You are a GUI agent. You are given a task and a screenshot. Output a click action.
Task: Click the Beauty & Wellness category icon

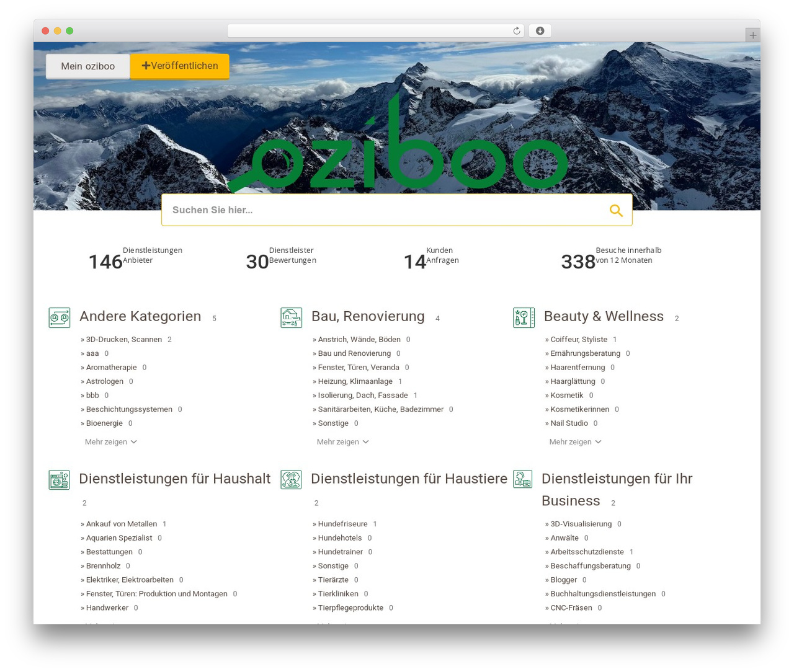click(524, 317)
